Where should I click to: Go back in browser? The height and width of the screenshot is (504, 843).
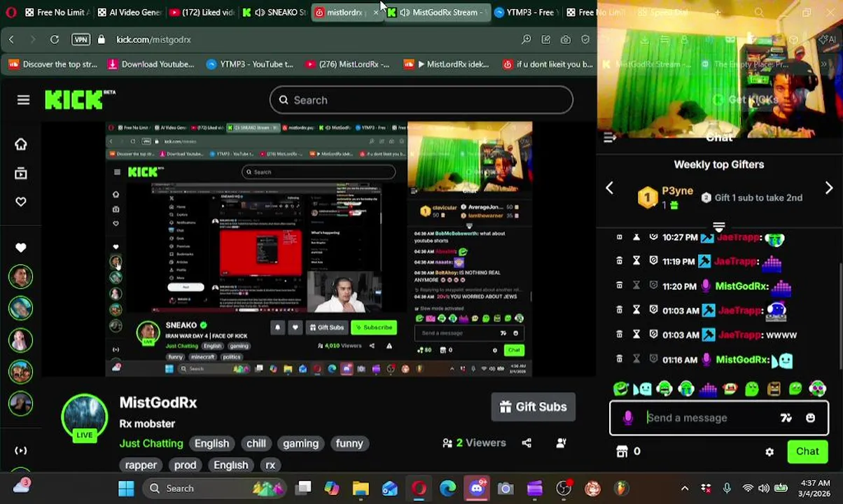coord(11,40)
